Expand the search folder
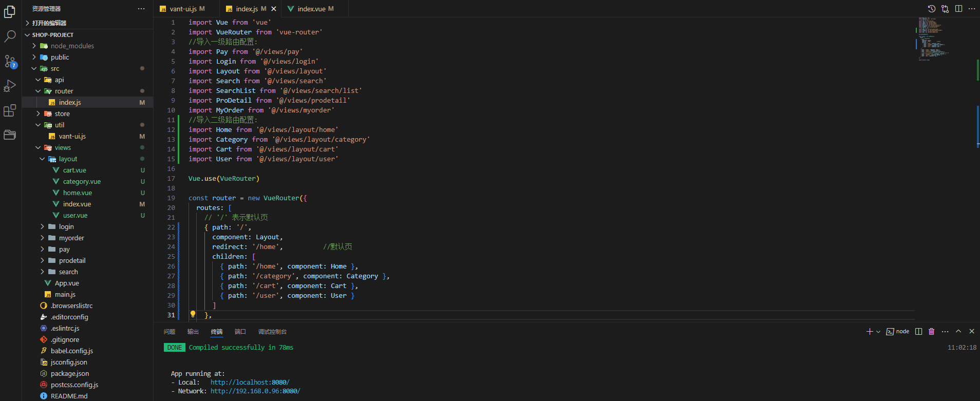 click(88, 272)
